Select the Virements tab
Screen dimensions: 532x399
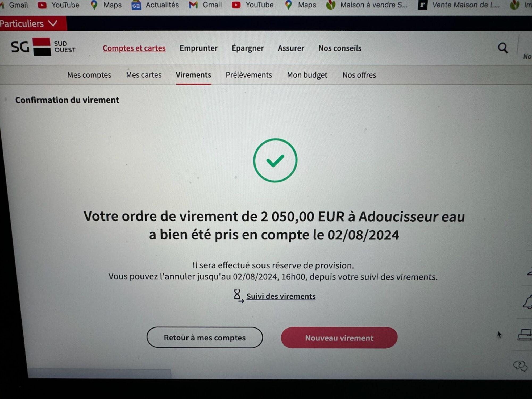click(x=193, y=75)
